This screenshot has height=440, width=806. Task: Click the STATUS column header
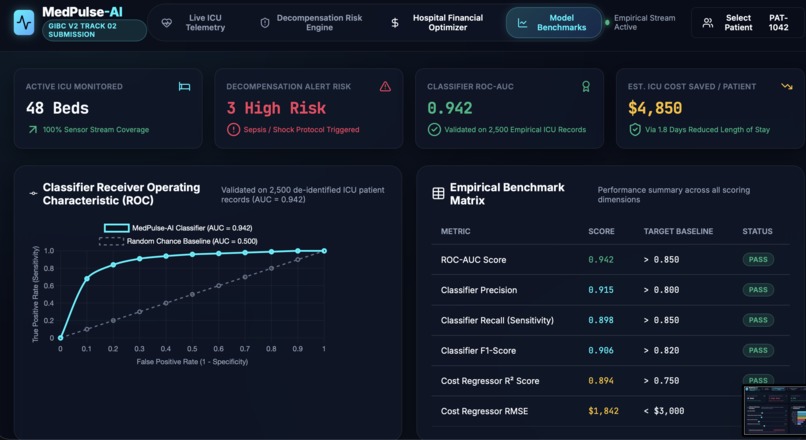pyautogui.click(x=758, y=231)
